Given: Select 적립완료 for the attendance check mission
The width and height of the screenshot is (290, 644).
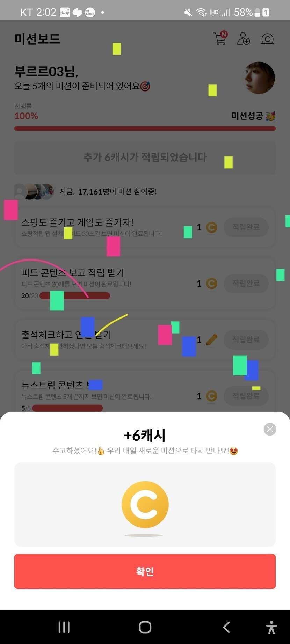Looking at the screenshot, I should 246,339.
